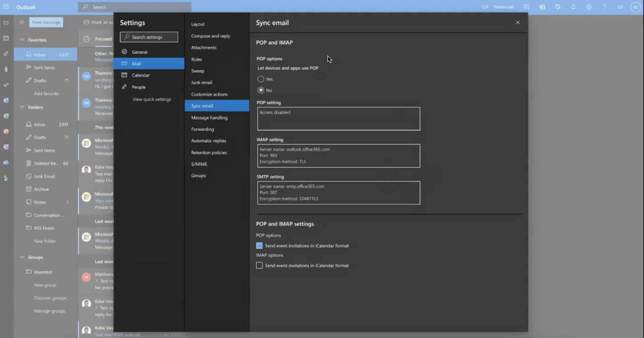Open Compose and reply settings

[x=217, y=36]
